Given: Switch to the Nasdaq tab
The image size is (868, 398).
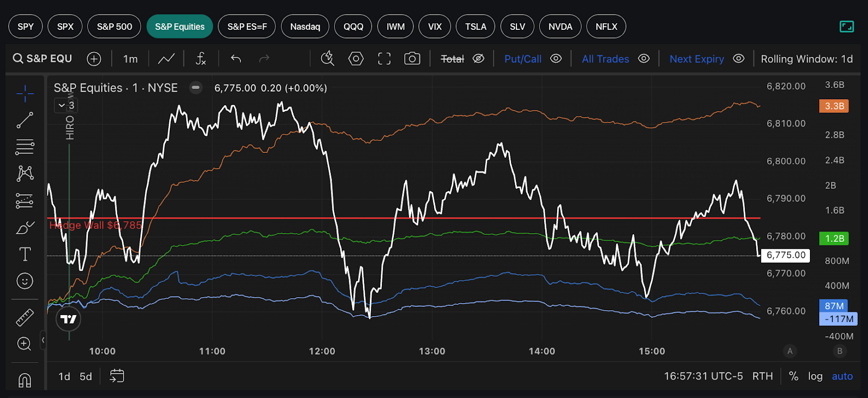Looking at the screenshot, I should coord(305,27).
